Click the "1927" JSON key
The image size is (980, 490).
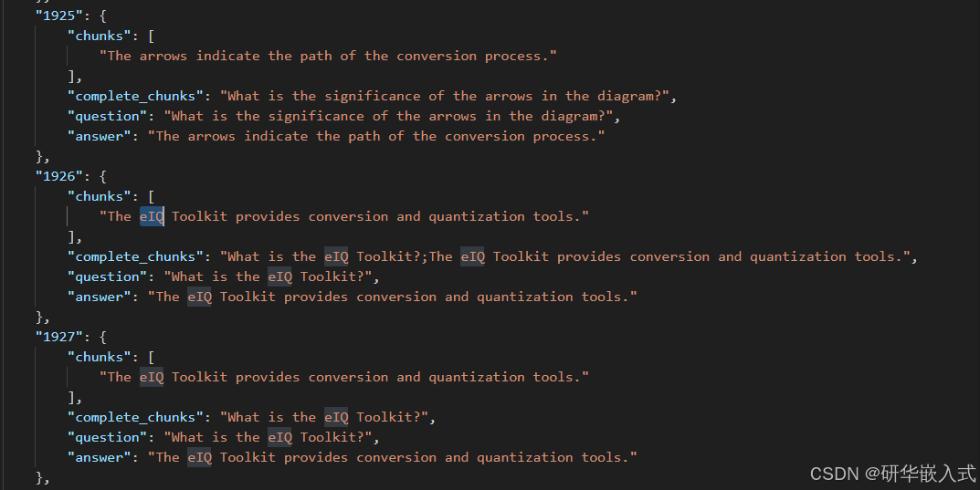[59, 337]
